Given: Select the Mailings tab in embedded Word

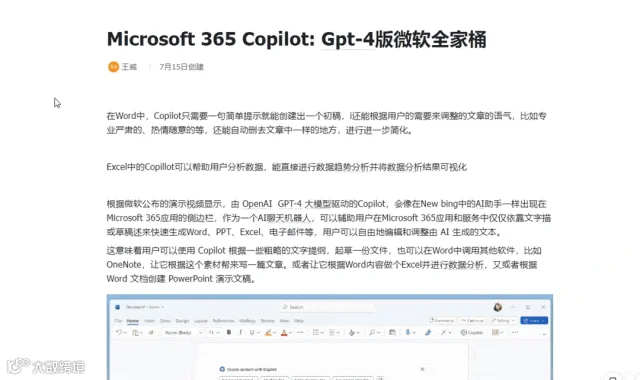Looking at the screenshot, I should [x=247, y=321].
